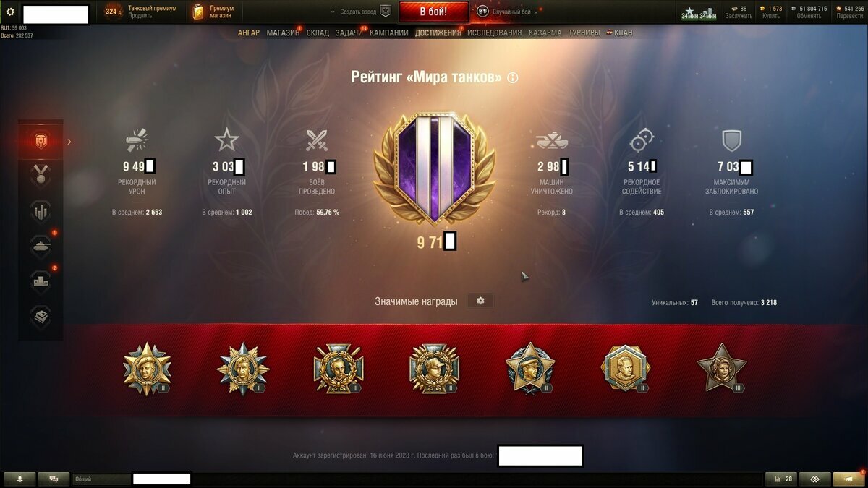The height and width of the screenshot is (488, 868).
Task: Open the podium rankings sidebar section
Action: click(x=41, y=281)
